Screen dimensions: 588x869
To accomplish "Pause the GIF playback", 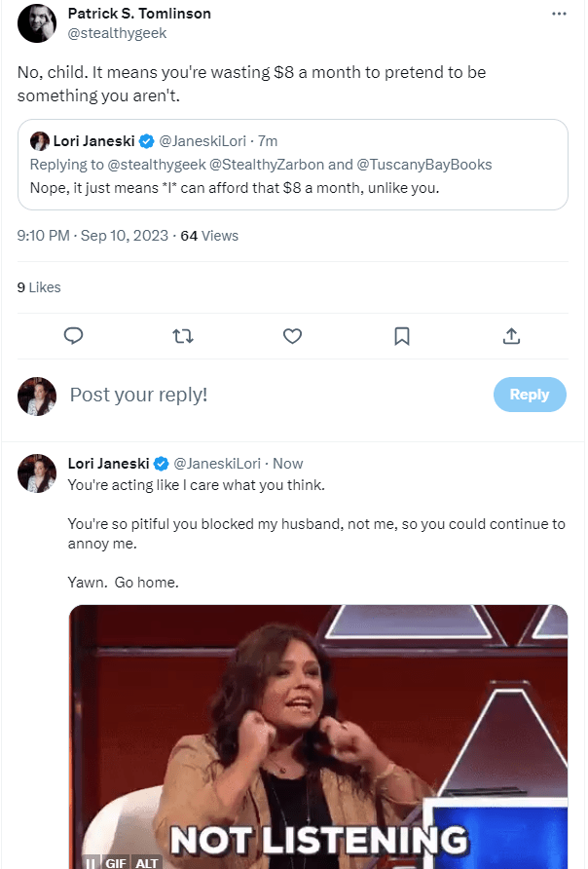I will point(89,862).
